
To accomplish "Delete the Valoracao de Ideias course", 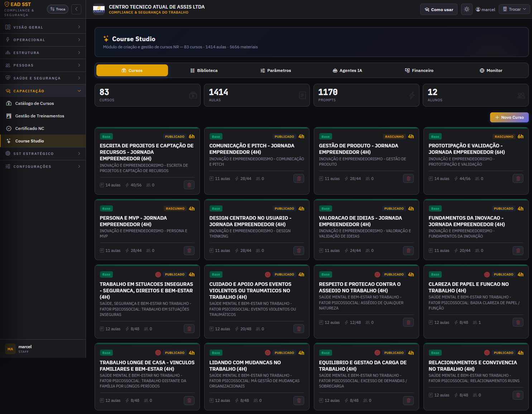I will (x=408, y=250).
